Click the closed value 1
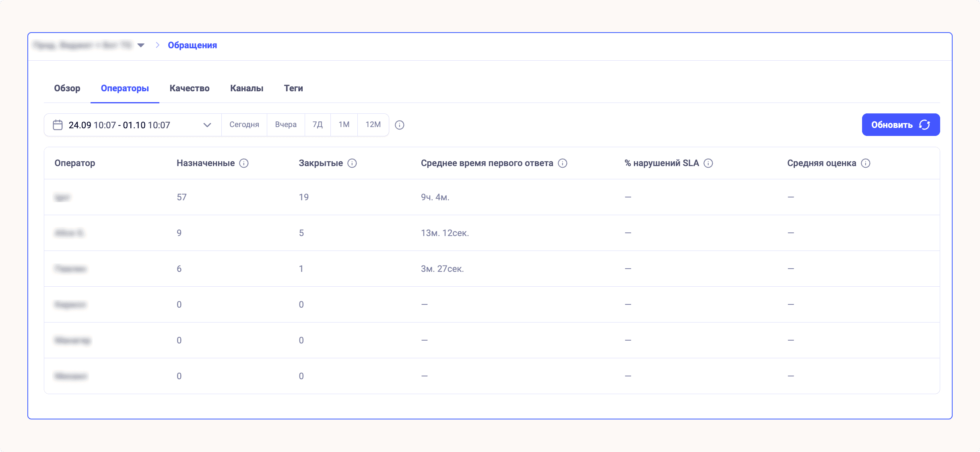Viewport: 980px width, 452px height. click(x=301, y=269)
